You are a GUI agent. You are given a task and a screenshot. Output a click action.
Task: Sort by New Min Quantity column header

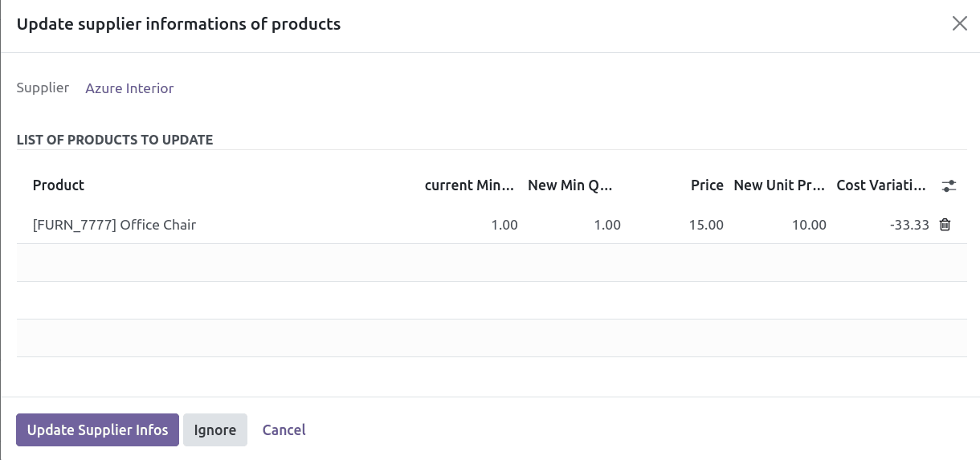[x=570, y=185]
